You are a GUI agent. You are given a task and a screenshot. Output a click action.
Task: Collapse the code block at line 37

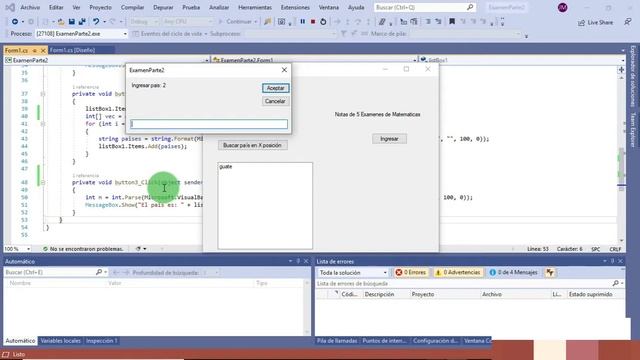[x=42, y=94]
